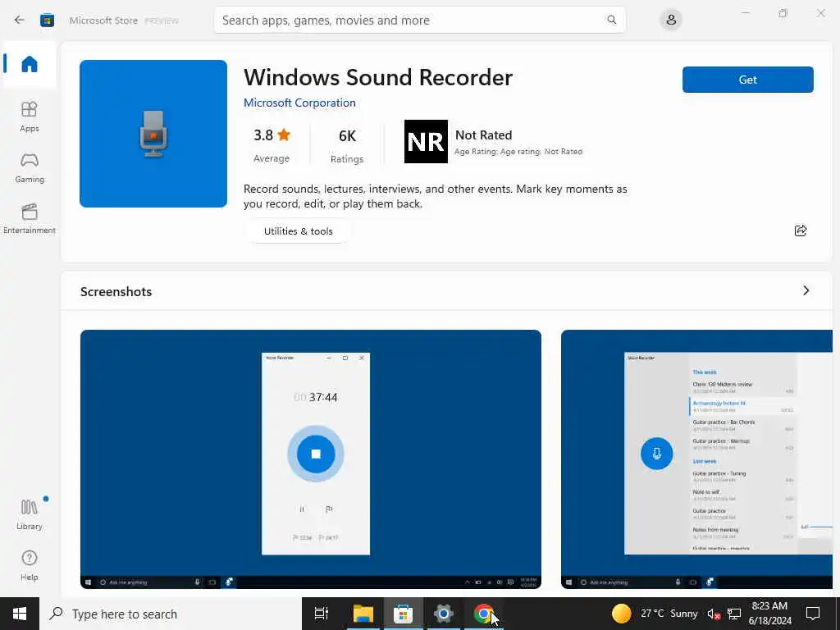Screen dimensions: 840x630
Task: Open the Home tab in sidebar
Action: (x=30, y=64)
